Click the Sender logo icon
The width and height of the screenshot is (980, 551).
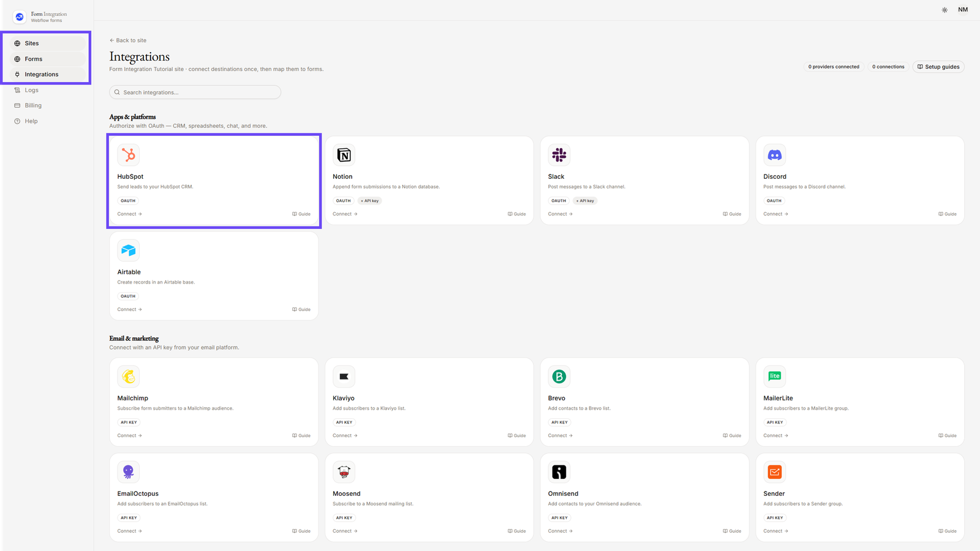[x=775, y=472]
